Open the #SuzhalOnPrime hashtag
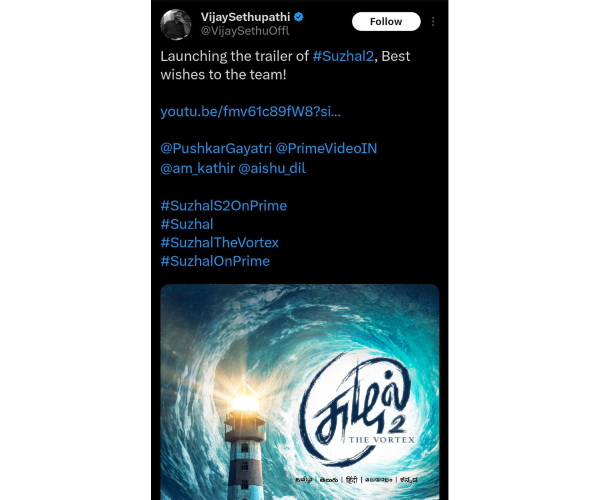 pos(215,261)
